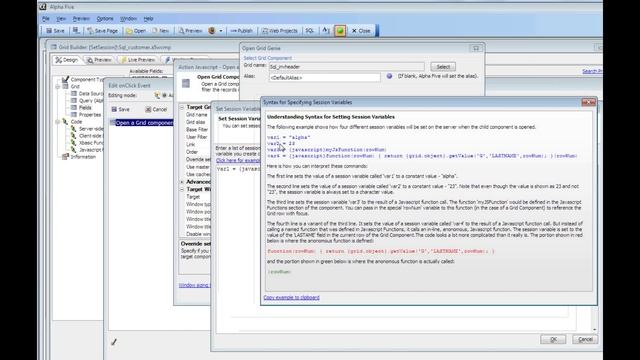
Task: Click the SQL toolbar button
Action: click(310, 31)
